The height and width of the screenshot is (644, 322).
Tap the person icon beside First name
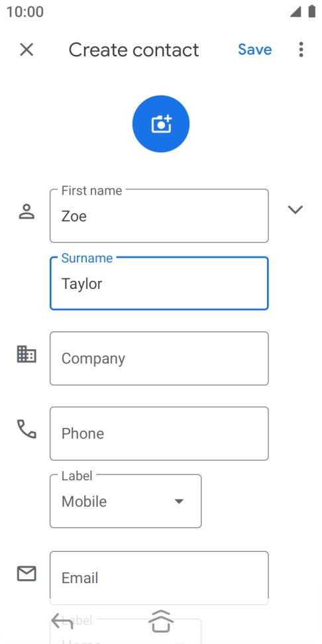pos(27,211)
